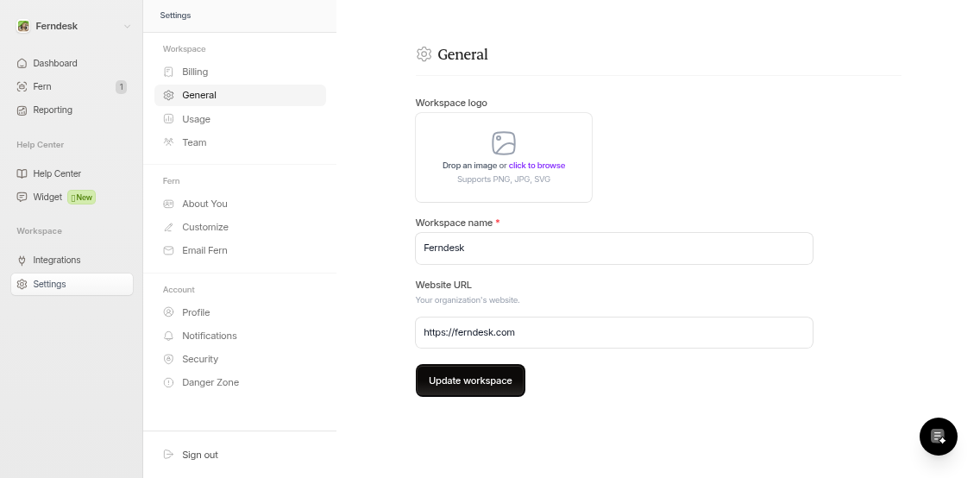This screenshot has width=980, height=478.
Task: Click the 'Website URL' label
Action: (443, 285)
